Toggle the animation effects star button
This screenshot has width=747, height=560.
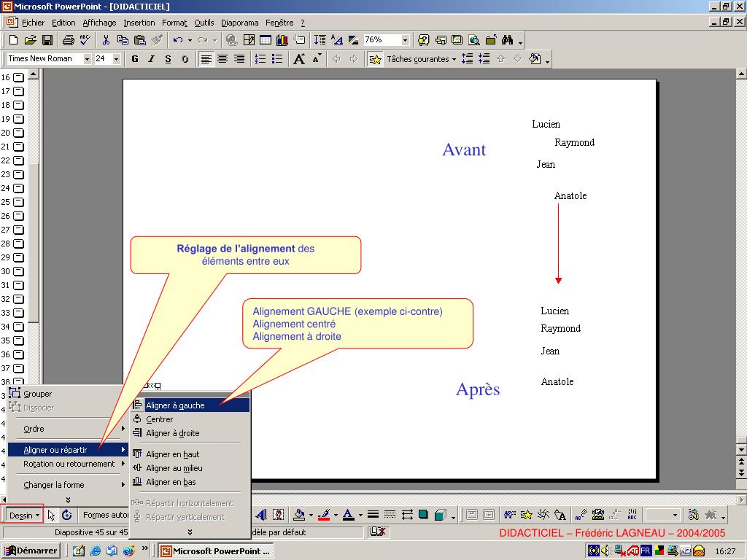pos(376,59)
